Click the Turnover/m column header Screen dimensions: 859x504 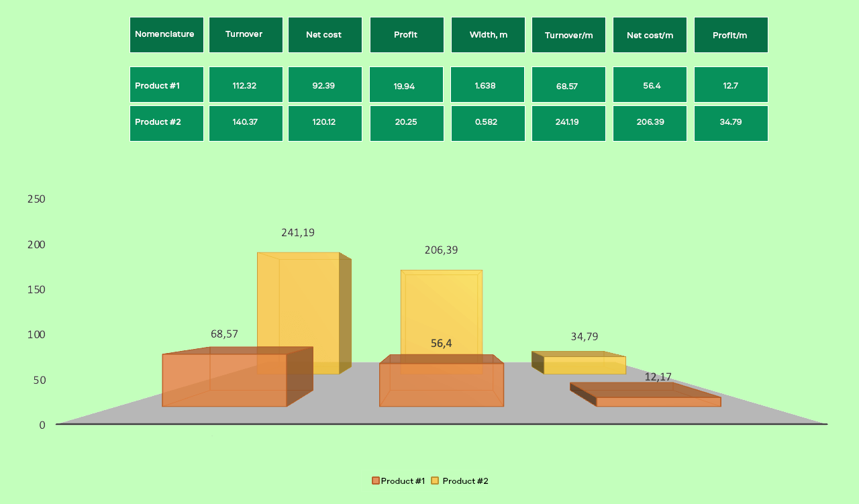(x=568, y=34)
